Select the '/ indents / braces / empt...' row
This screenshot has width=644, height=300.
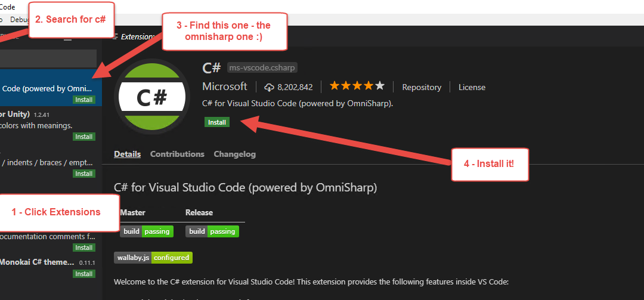(x=51, y=162)
